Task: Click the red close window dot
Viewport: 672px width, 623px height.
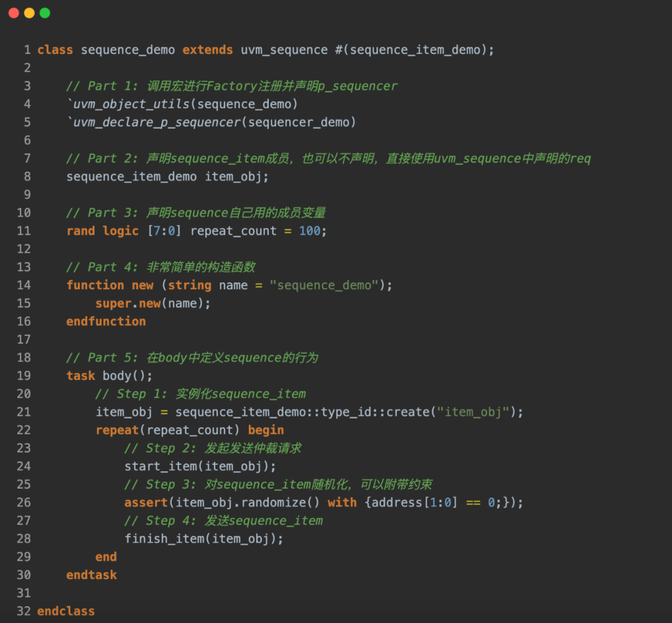Action: tap(14, 13)
